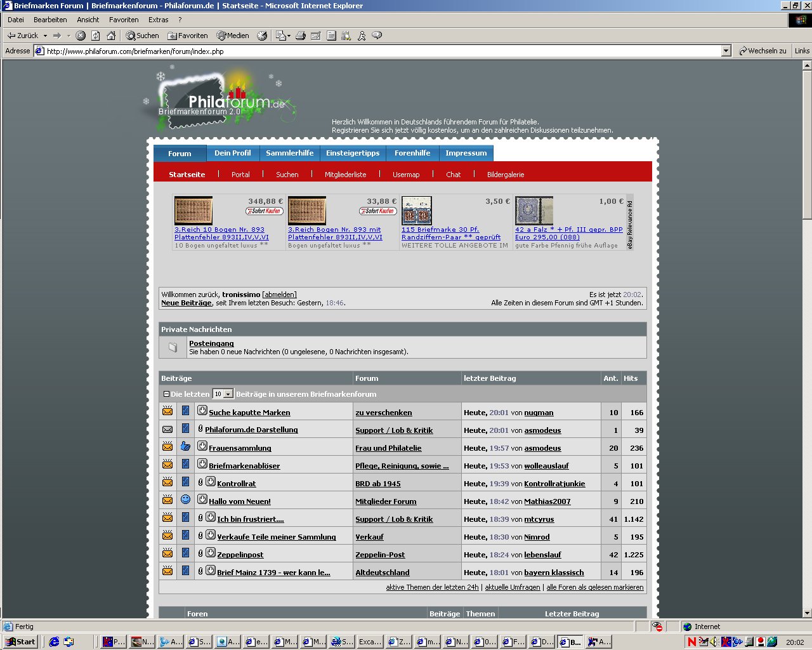Image resolution: width=812 pixels, height=650 pixels.
Task: Open the Favoriten menu in menu bar
Action: click(x=124, y=20)
